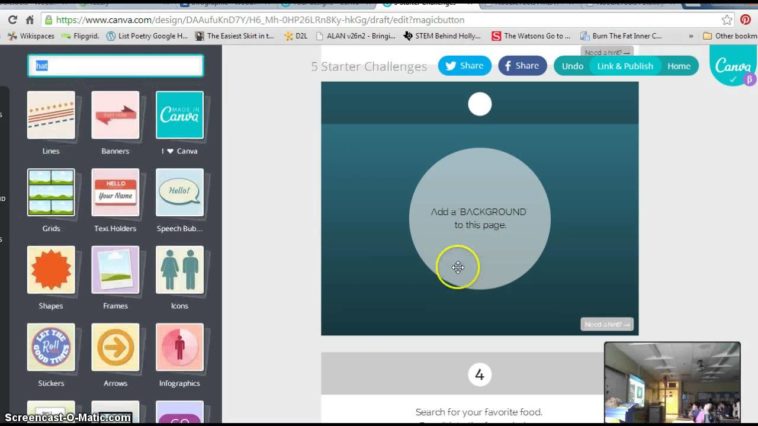This screenshot has height=426, width=758.
Task: Click the Twitter Share button
Action: [464, 66]
